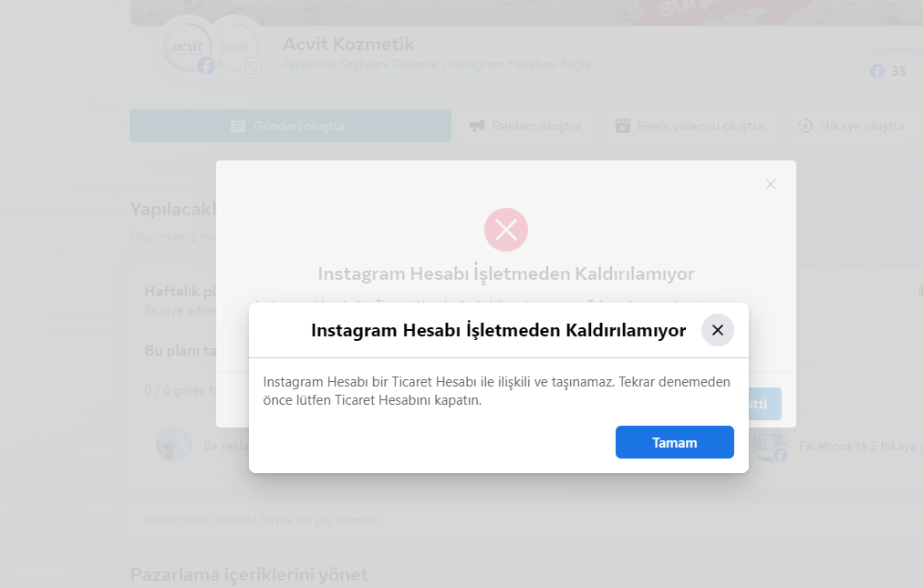Open Instagram Hesabını Bağla link
Viewport: 923px width, 588px height.
point(519,64)
